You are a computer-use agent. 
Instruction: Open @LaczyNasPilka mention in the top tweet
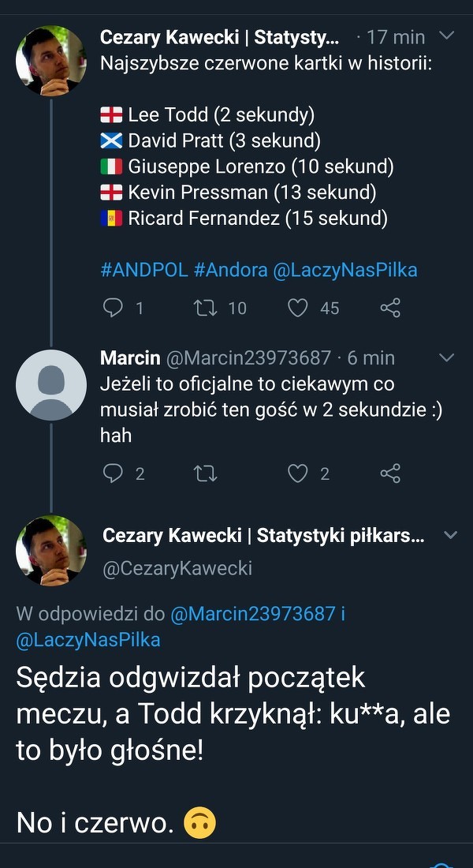tap(345, 270)
